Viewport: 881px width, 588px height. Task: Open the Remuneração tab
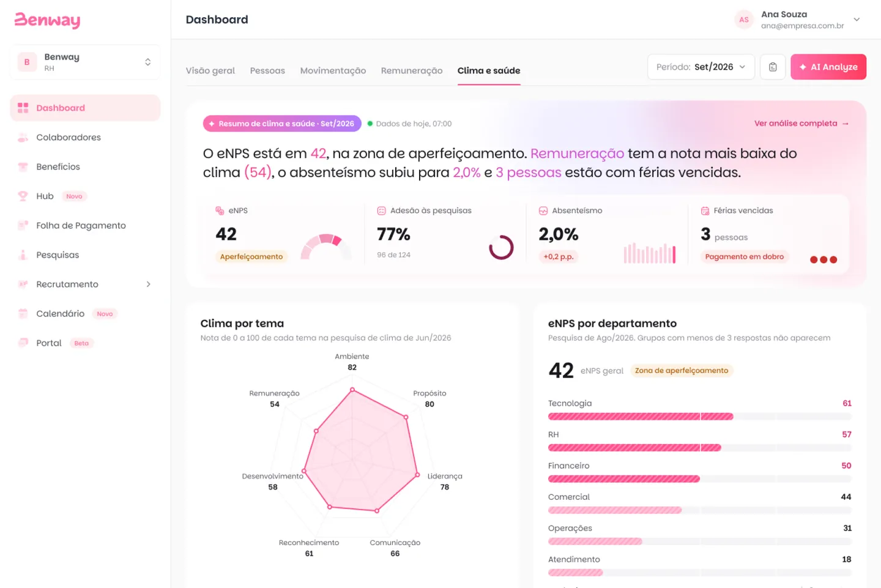tap(412, 70)
